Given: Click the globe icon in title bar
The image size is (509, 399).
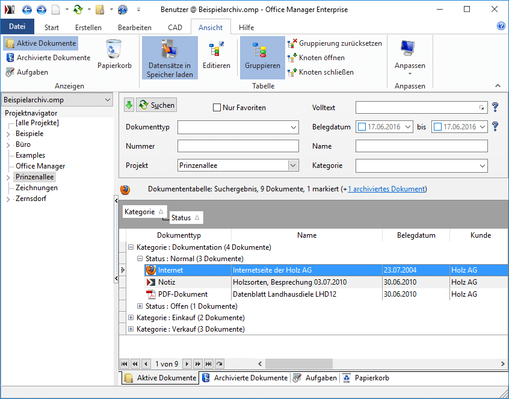Looking at the screenshot, I should (122, 10).
